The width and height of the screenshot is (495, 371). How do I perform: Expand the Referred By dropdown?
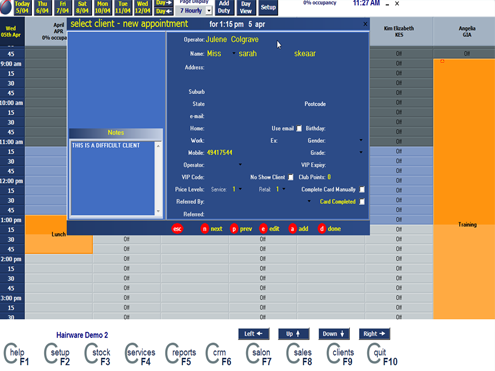(309, 201)
